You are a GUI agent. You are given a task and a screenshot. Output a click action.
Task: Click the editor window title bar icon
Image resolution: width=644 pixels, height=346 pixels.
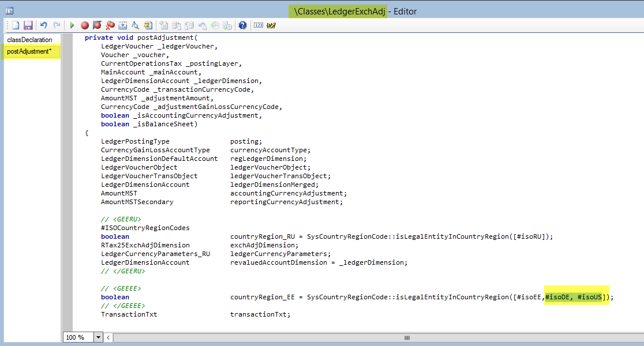pos(9,11)
